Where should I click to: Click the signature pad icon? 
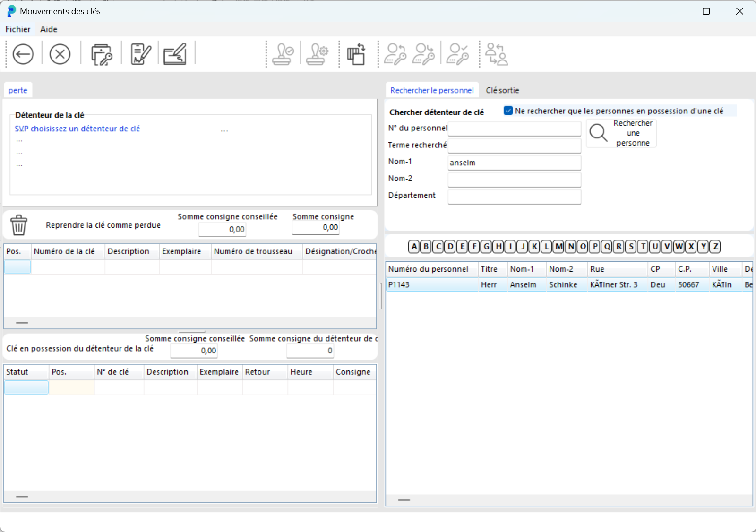click(x=175, y=54)
